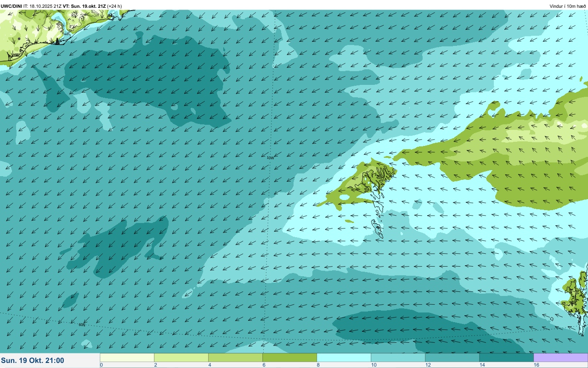Click the legend value '14'
The width and height of the screenshot is (588, 368).
point(482,365)
